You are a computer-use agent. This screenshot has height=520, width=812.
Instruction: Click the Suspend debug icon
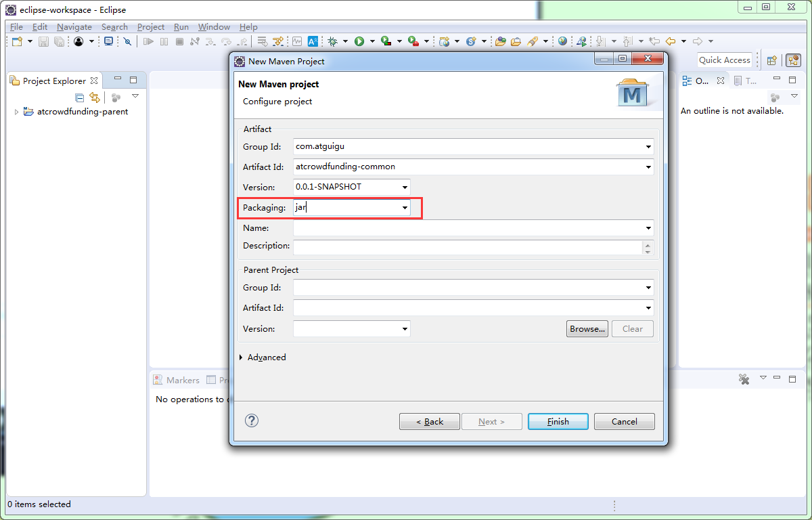[164, 41]
